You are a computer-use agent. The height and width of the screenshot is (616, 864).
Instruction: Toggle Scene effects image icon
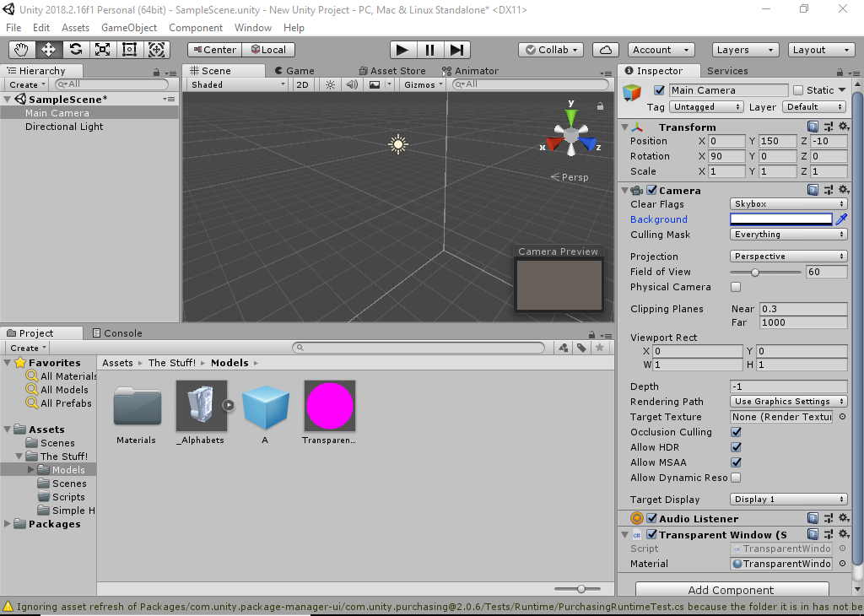click(x=375, y=84)
